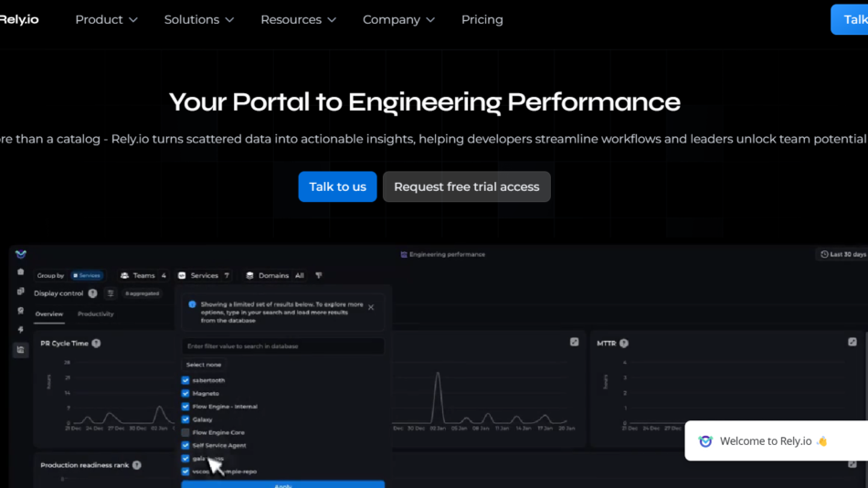The height and width of the screenshot is (488, 868).
Task: Change the Group by Services selector
Action: click(x=87, y=275)
